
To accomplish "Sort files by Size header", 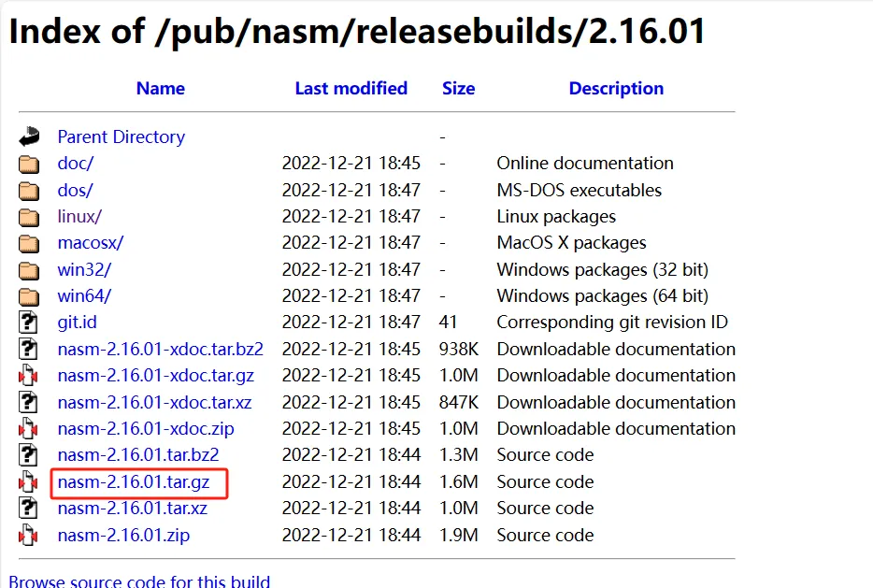I will point(458,89).
